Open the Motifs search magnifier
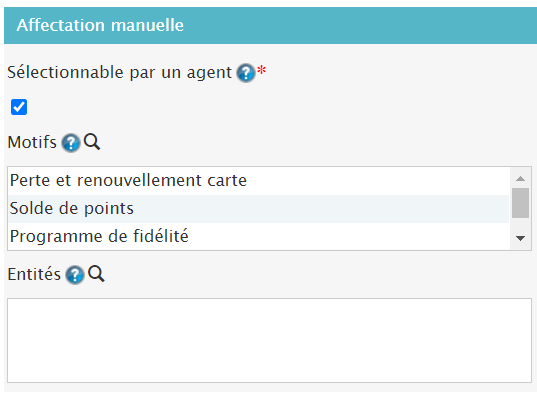This screenshot has height=393, width=537. (92, 142)
